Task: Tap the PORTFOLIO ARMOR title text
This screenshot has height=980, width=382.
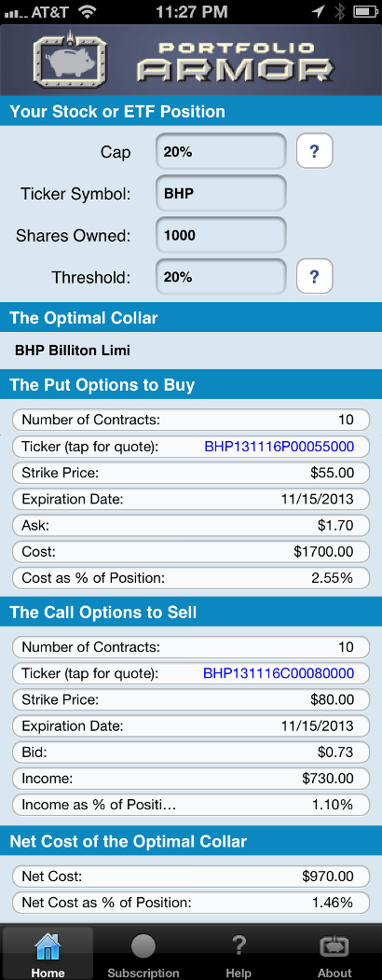Action: coord(236,62)
